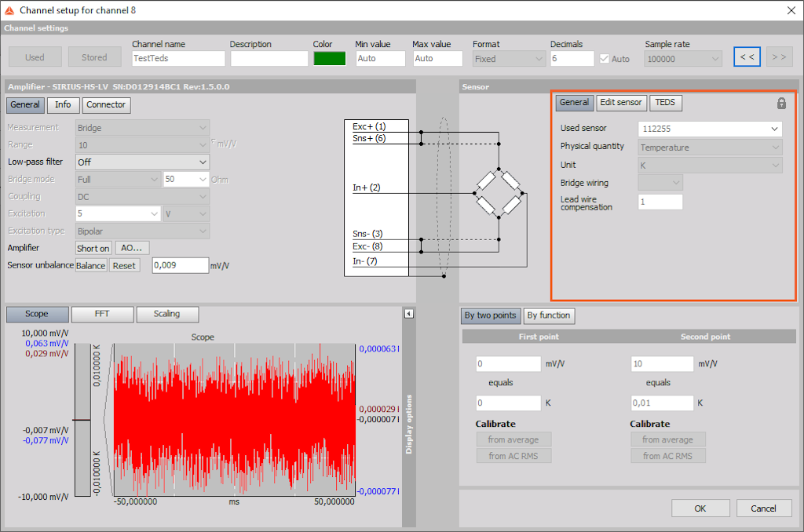Image resolution: width=804 pixels, height=532 pixels.
Task: Expand the Low-pass filter dropdown
Action: tap(143, 162)
